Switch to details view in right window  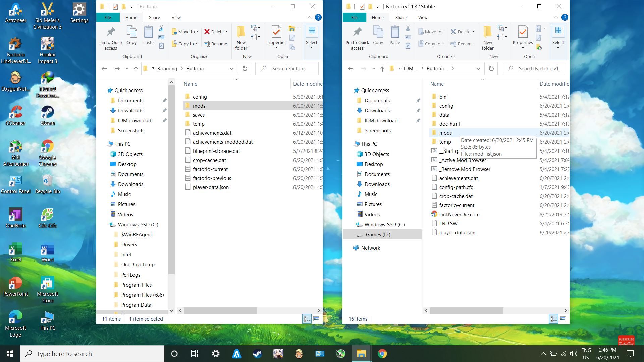[553, 319]
